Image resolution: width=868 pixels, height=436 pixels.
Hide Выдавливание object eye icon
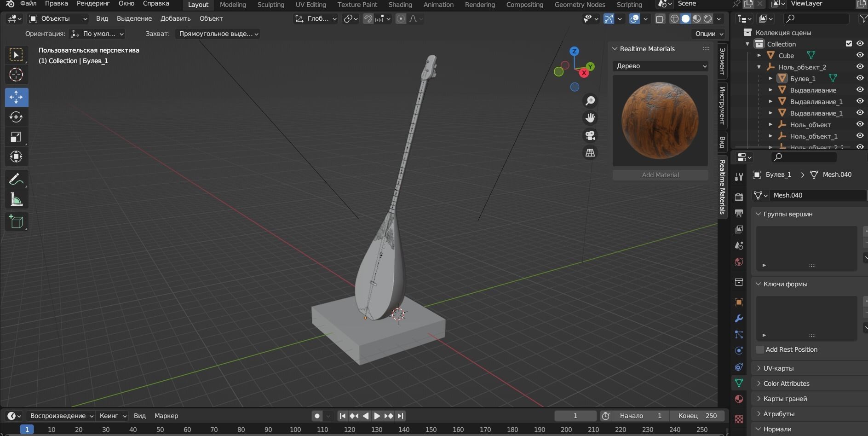pyautogui.click(x=860, y=90)
